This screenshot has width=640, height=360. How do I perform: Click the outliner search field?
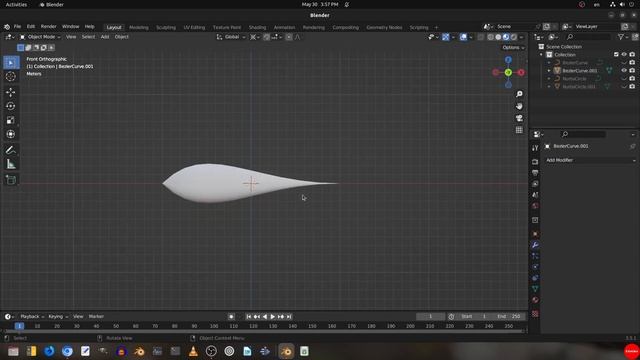(x=587, y=37)
